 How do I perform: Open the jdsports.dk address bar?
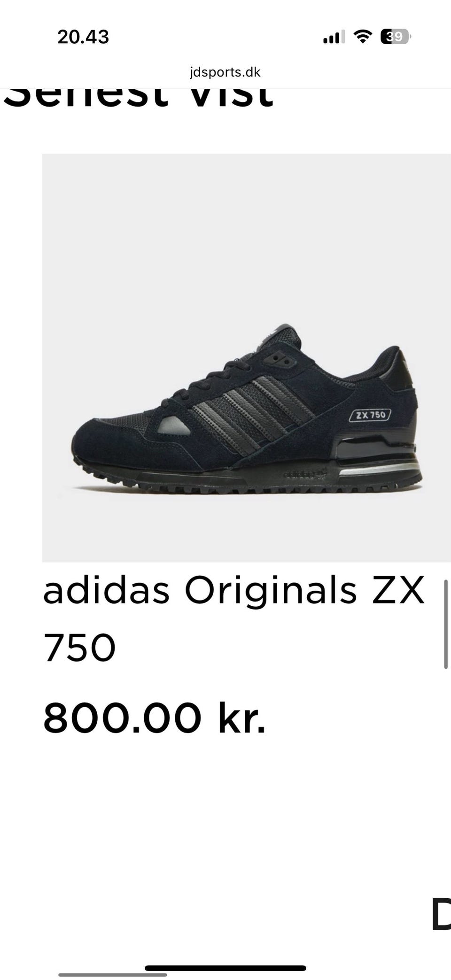(x=225, y=72)
